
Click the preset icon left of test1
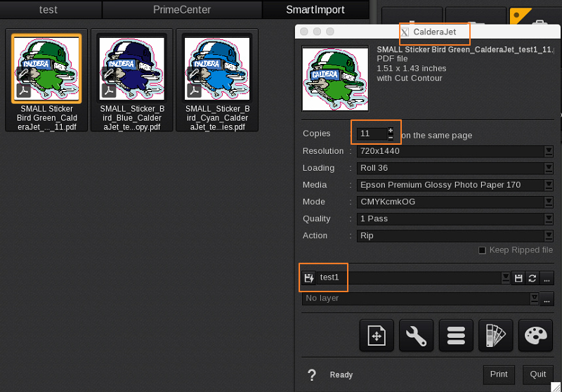point(309,277)
